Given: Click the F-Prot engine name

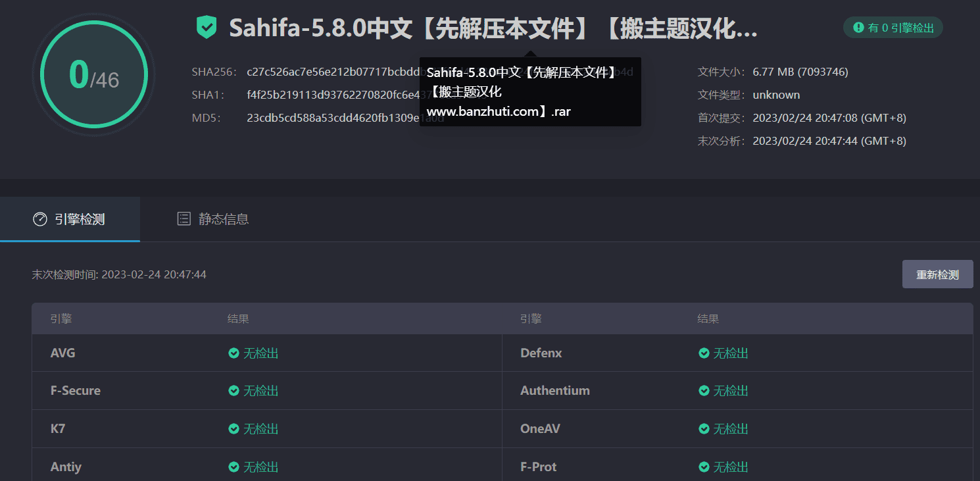Looking at the screenshot, I should point(539,467).
